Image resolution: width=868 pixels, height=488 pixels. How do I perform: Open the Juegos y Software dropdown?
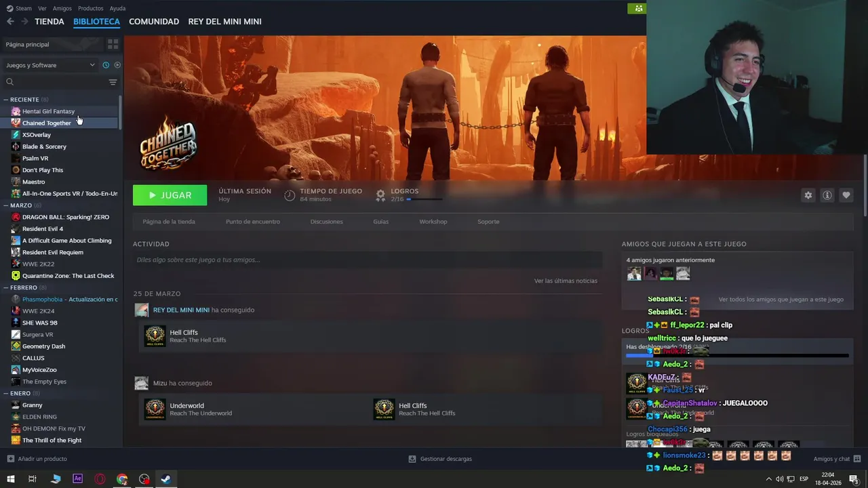[x=51, y=65]
